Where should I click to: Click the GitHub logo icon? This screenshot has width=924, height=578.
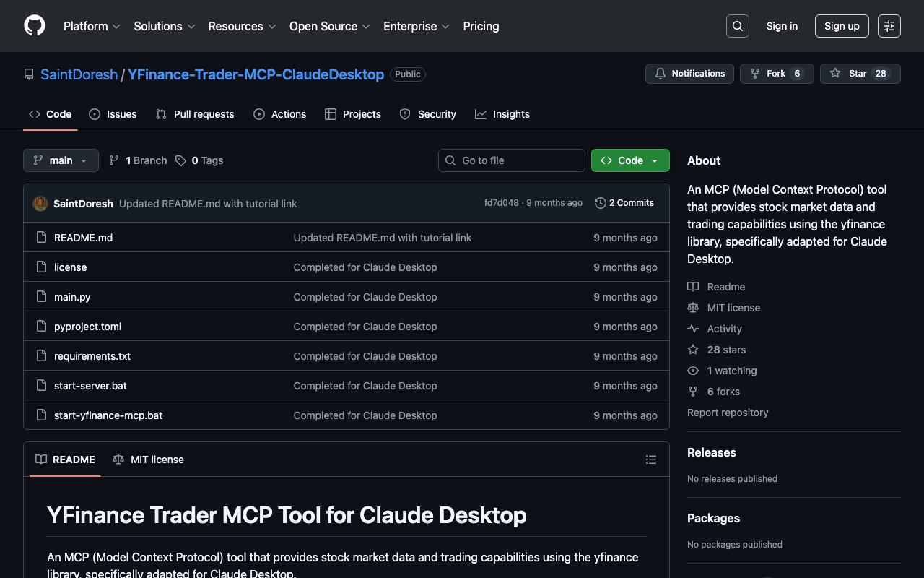tap(35, 26)
